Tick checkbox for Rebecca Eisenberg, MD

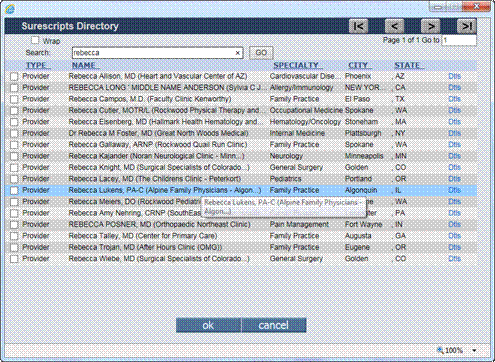14,122
